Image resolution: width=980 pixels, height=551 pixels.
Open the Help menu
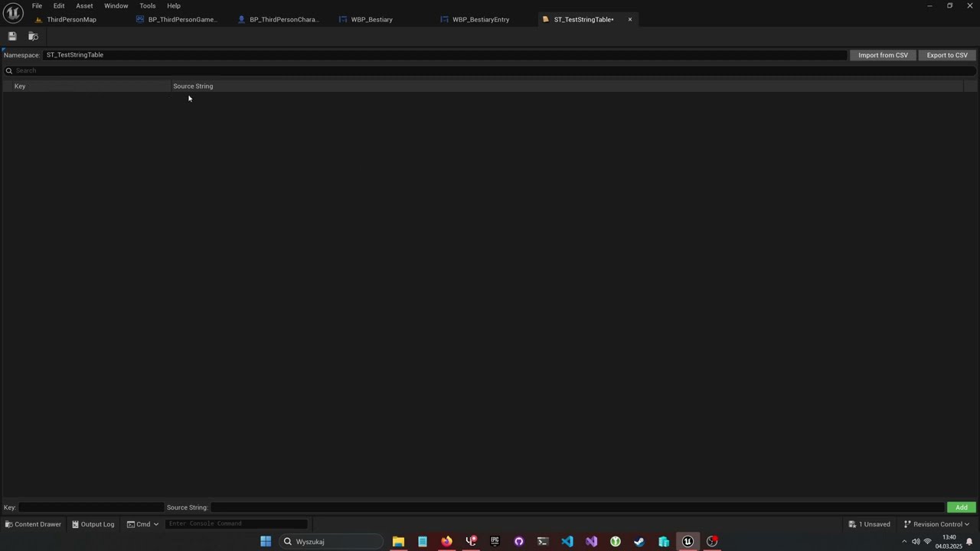pos(174,5)
